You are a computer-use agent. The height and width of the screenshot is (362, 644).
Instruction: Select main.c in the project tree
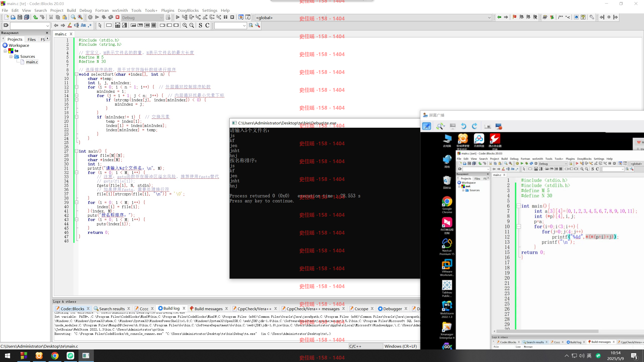coord(32,62)
